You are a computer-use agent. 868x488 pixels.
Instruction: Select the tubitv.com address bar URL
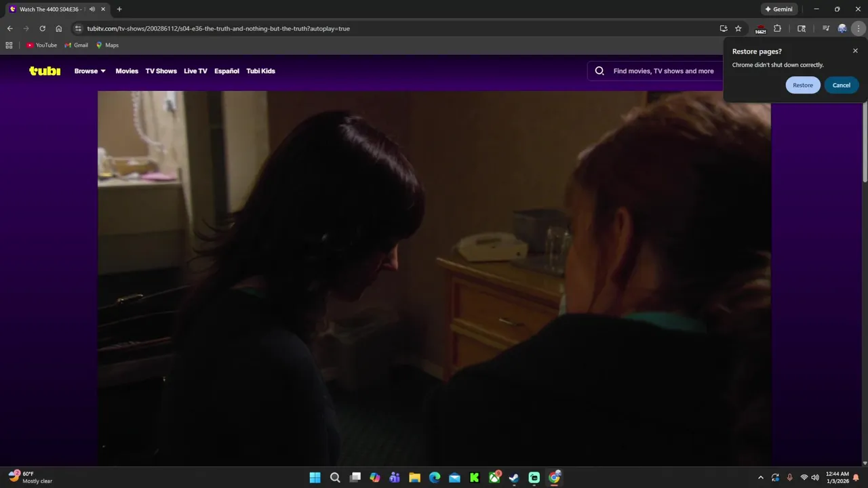click(218, 28)
